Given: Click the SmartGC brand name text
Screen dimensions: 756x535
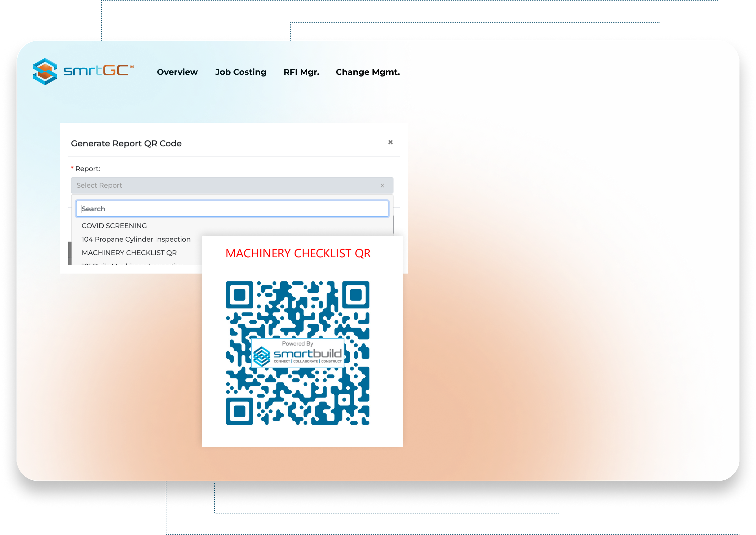Looking at the screenshot, I should pos(96,70).
